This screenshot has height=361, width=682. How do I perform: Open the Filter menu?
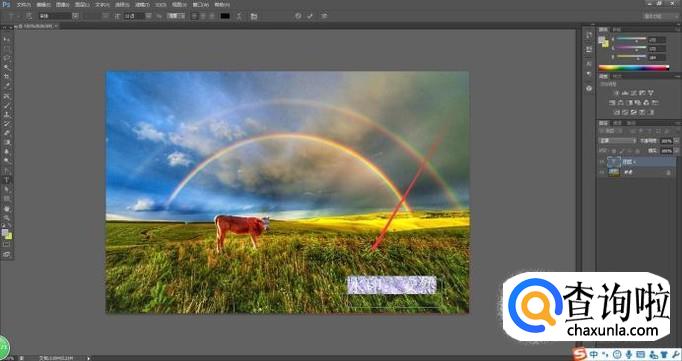(x=142, y=5)
